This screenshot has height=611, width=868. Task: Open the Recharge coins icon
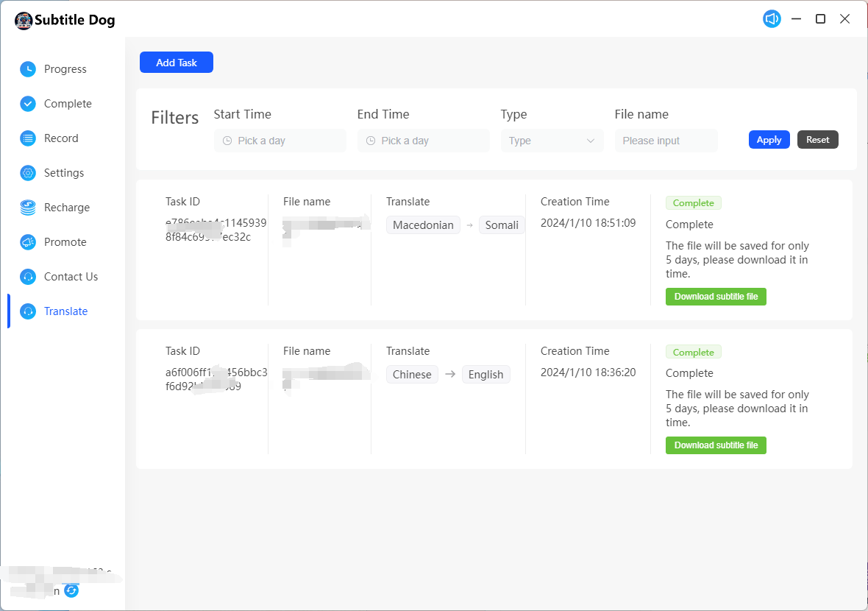(28, 208)
